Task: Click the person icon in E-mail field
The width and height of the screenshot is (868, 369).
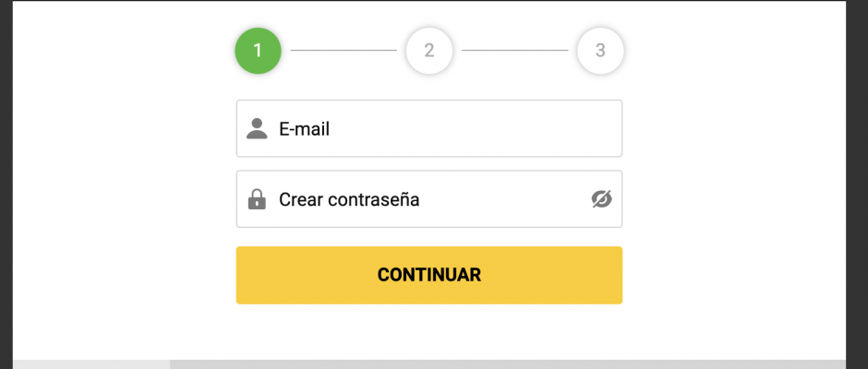Action: pos(257,128)
